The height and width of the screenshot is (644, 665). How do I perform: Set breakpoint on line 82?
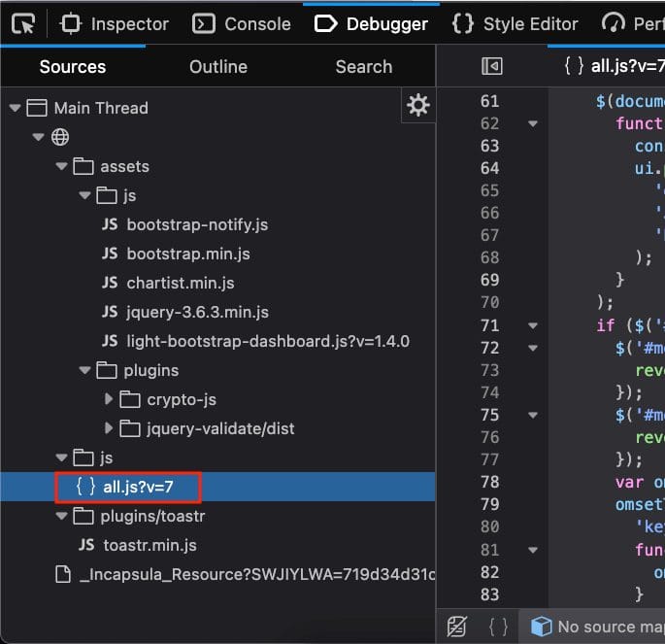point(490,572)
